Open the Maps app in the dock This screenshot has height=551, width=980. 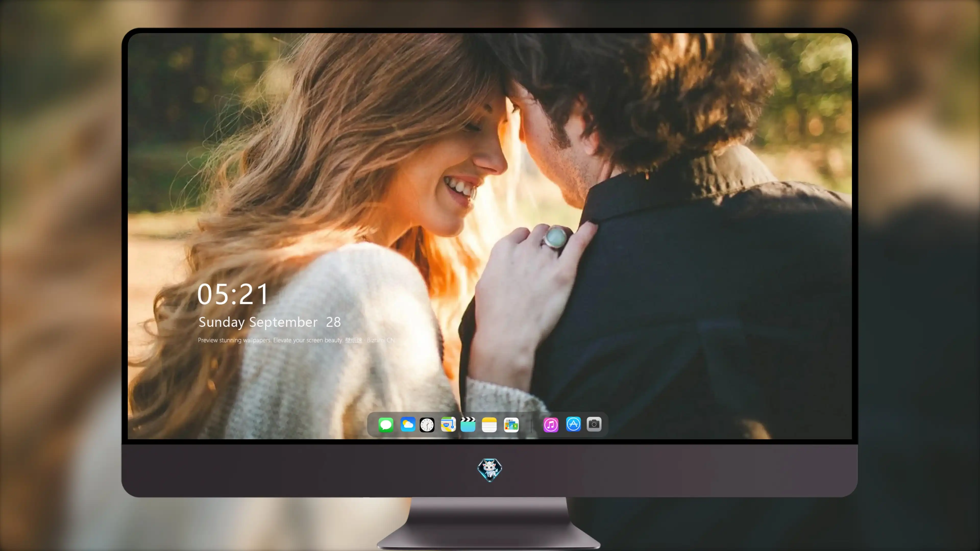448,424
